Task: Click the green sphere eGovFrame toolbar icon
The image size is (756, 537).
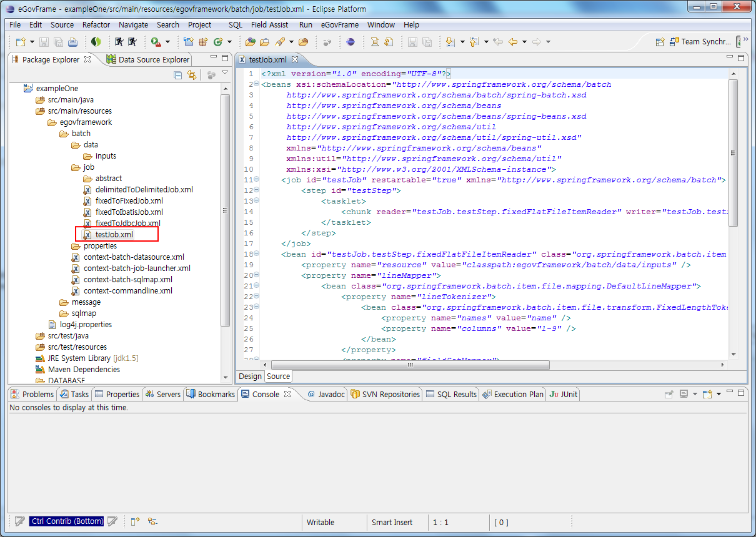Action: point(96,42)
